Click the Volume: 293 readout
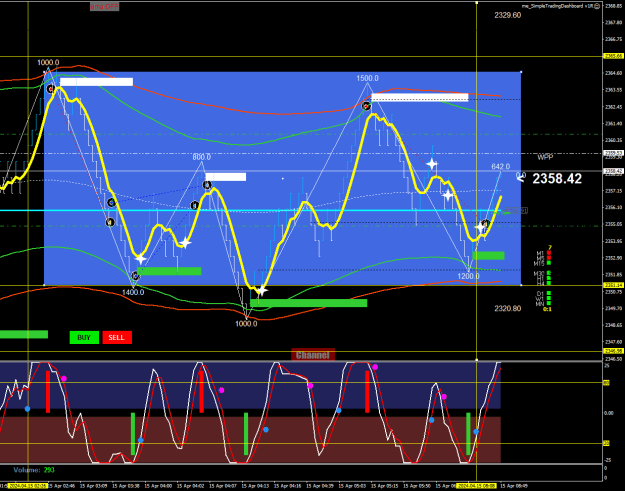Image resolution: width=625 pixels, height=491 pixels. click(34, 470)
